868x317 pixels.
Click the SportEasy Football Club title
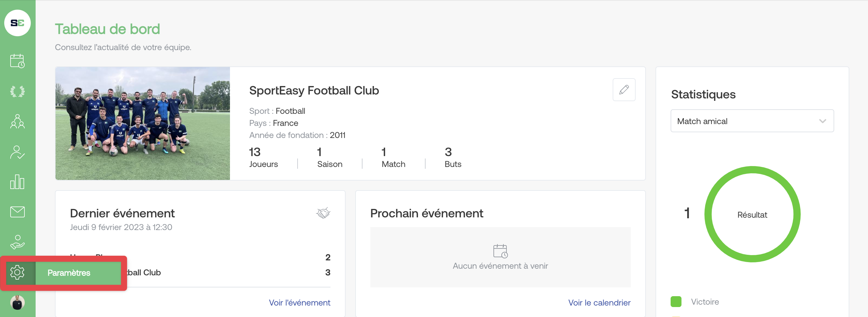tap(314, 90)
